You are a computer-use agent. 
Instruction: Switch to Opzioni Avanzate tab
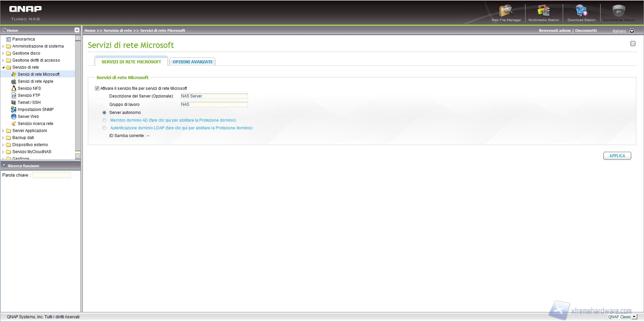193,62
